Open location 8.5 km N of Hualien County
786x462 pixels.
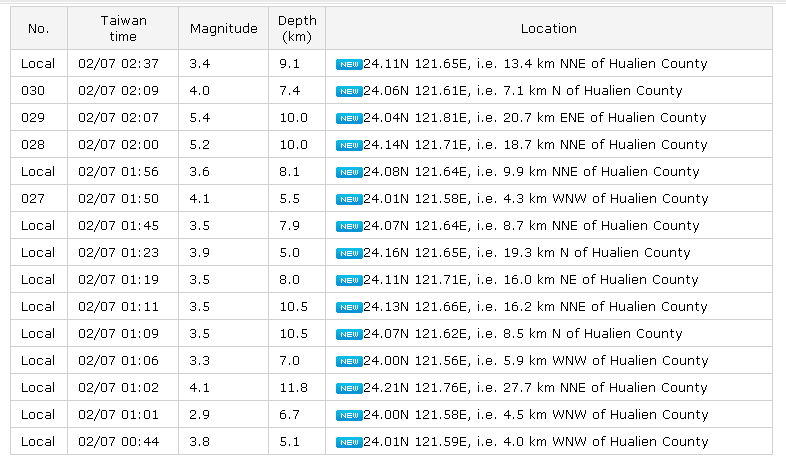point(522,334)
